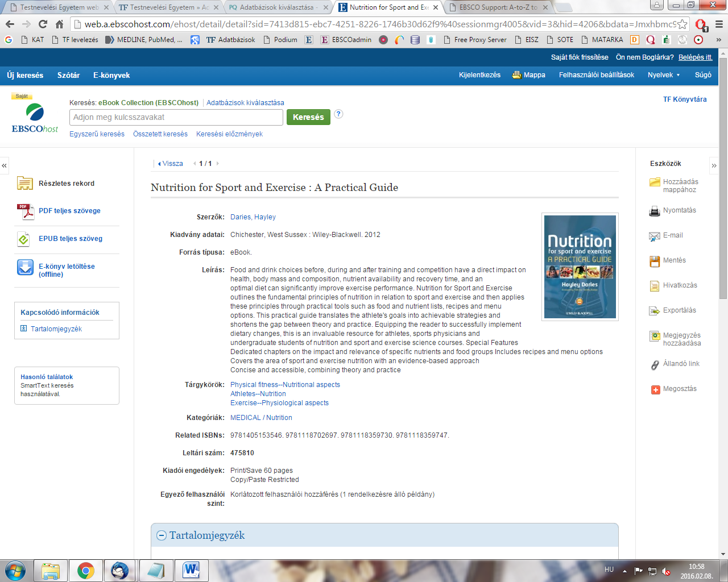This screenshot has width=728, height=582.
Task: Click Physical fitness--Nutritional aspects subject link
Action: [285, 385]
